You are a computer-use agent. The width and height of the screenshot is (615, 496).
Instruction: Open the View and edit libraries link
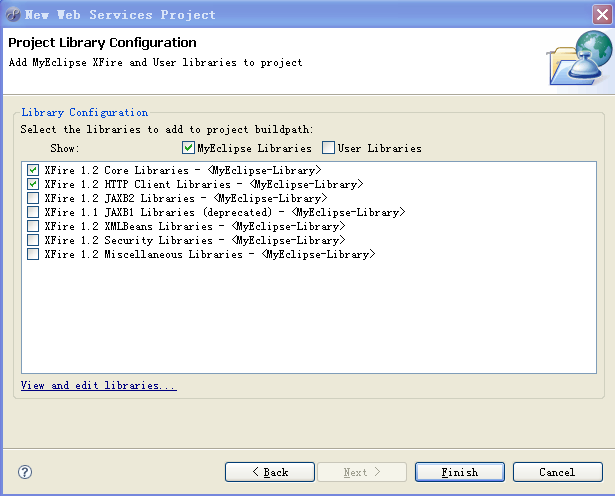pyautogui.click(x=98, y=385)
